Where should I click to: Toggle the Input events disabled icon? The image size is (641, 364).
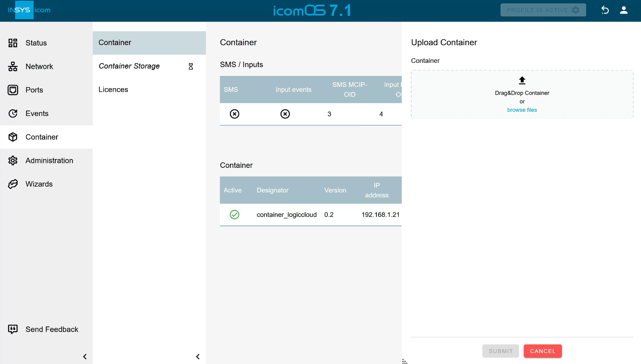click(285, 114)
